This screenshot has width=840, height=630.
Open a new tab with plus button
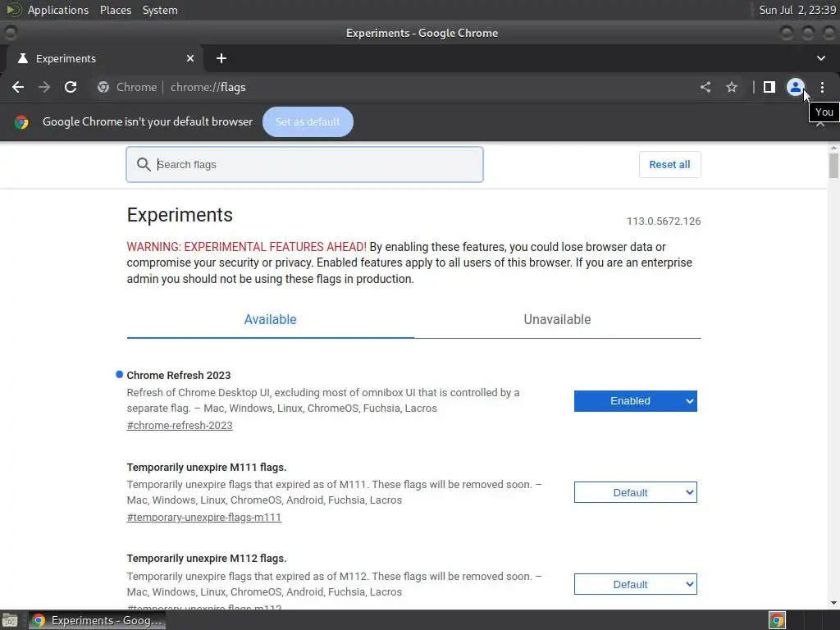pyautogui.click(x=221, y=58)
